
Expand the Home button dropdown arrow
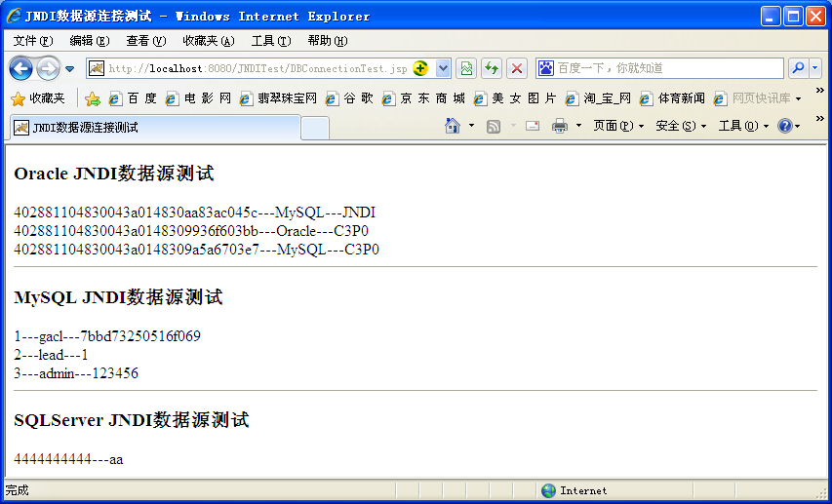[x=471, y=126]
